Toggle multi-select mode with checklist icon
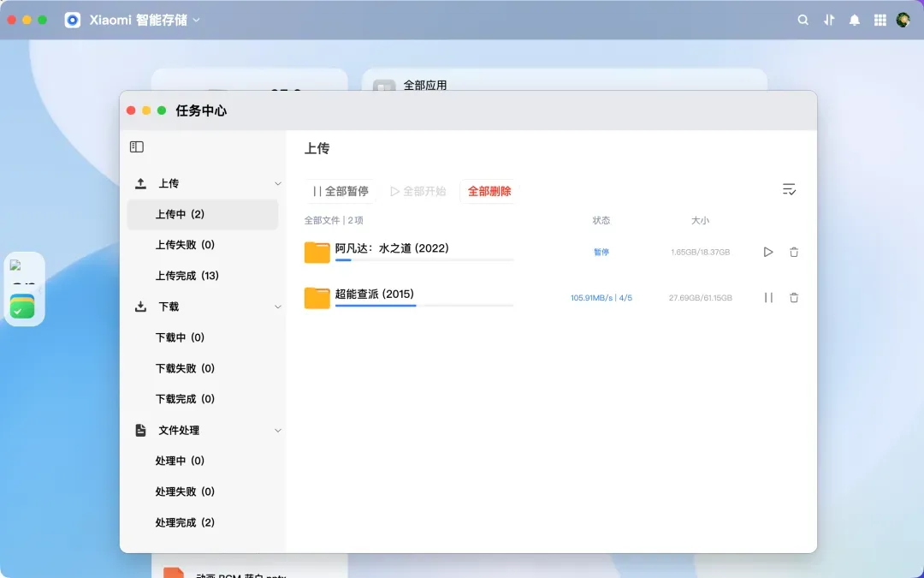Screen dimensions: 924x578 pyautogui.click(x=789, y=189)
